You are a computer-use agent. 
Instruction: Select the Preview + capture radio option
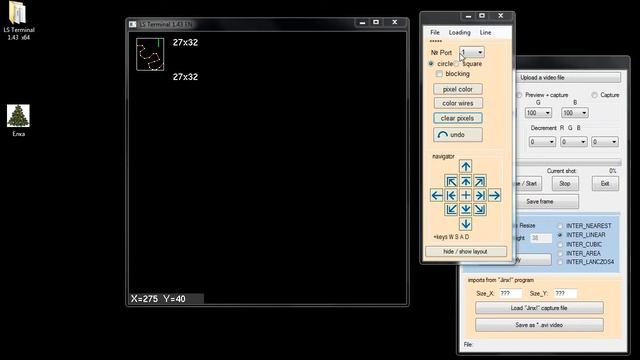[x=519, y=95]
